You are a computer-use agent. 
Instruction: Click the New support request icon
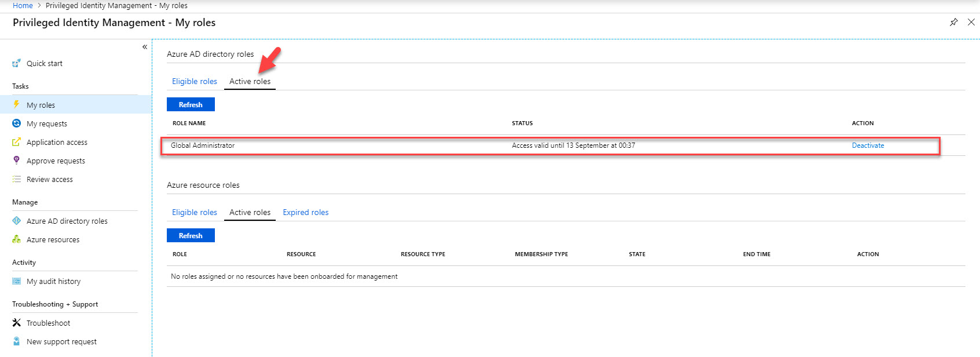tap(17, 341)
